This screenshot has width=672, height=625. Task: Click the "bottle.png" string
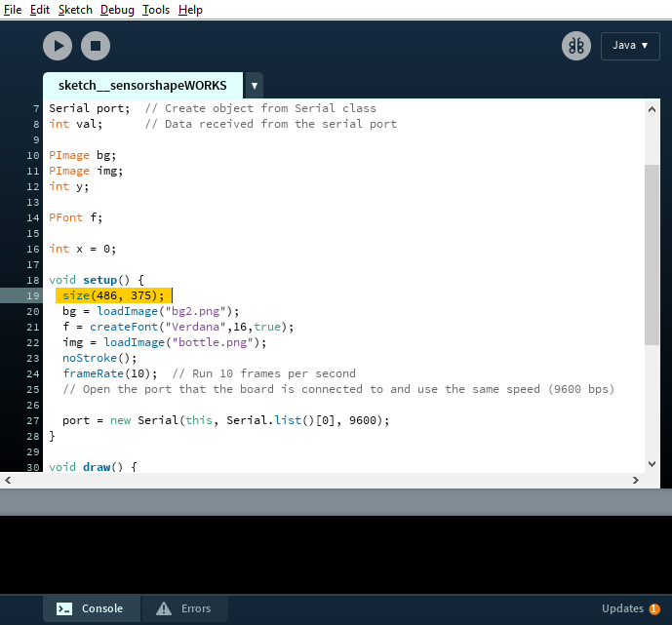(213, 342)
